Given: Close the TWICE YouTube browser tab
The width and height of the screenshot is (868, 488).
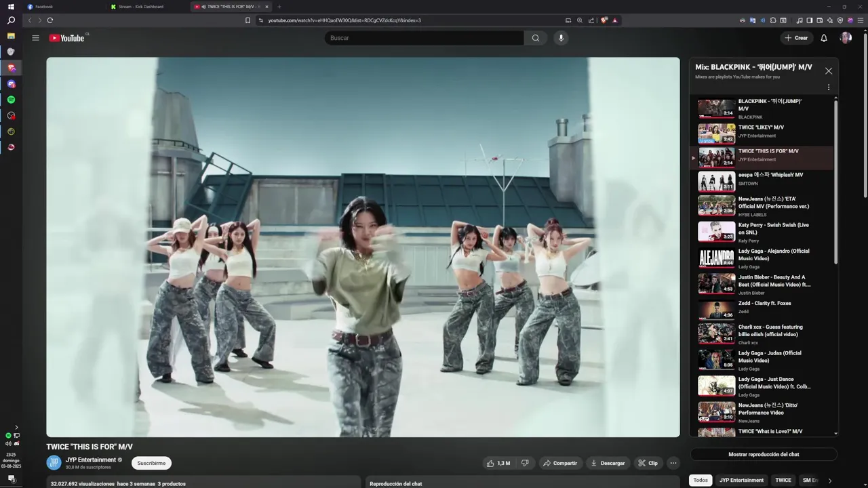Looking at the screenshot, I should tap(267, 7).
